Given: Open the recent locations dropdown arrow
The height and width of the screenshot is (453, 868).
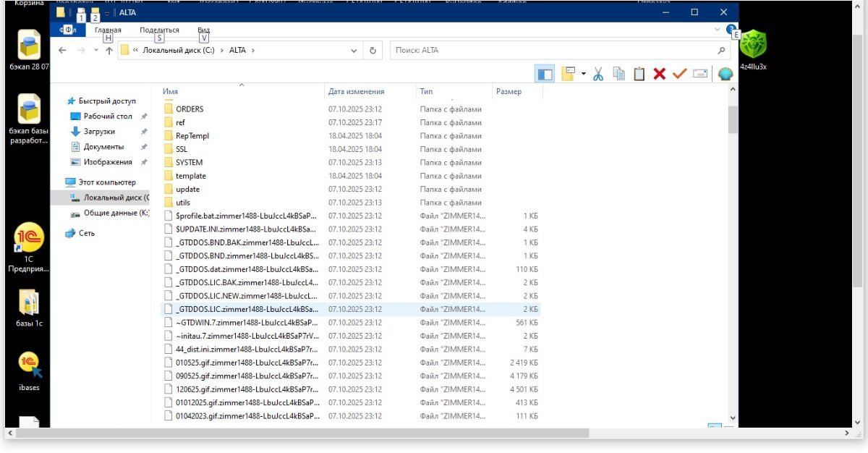Looking at the screenshot, I should point(95,51).
